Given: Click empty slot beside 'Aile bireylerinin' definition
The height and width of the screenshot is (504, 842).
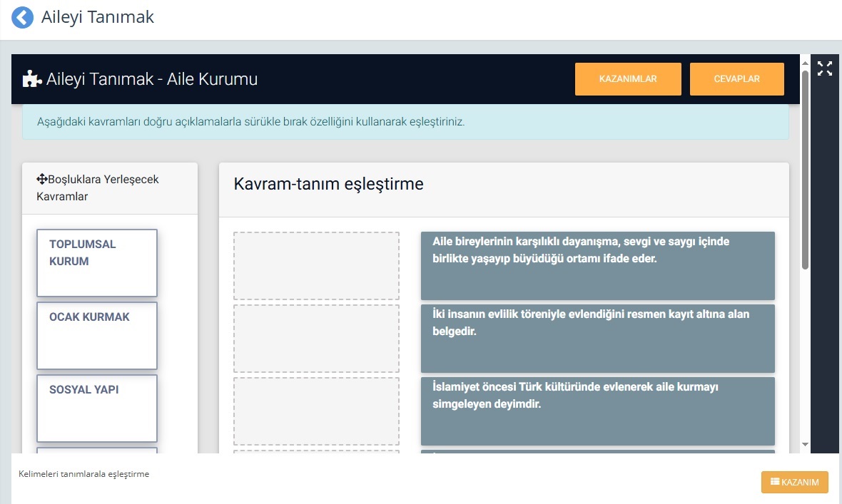Looking at the screenshot, I should 316,266.
